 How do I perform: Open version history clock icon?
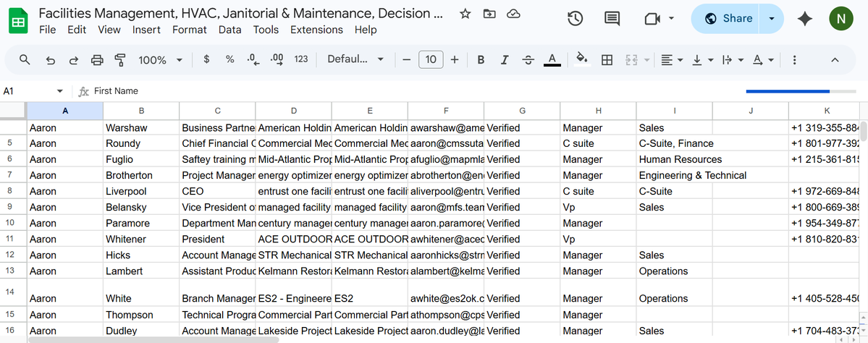point(575,19)
